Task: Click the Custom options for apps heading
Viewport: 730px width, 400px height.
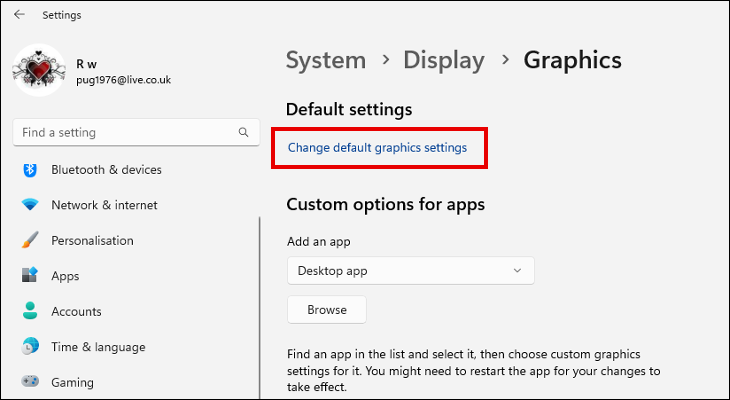Action: [385, 204]
